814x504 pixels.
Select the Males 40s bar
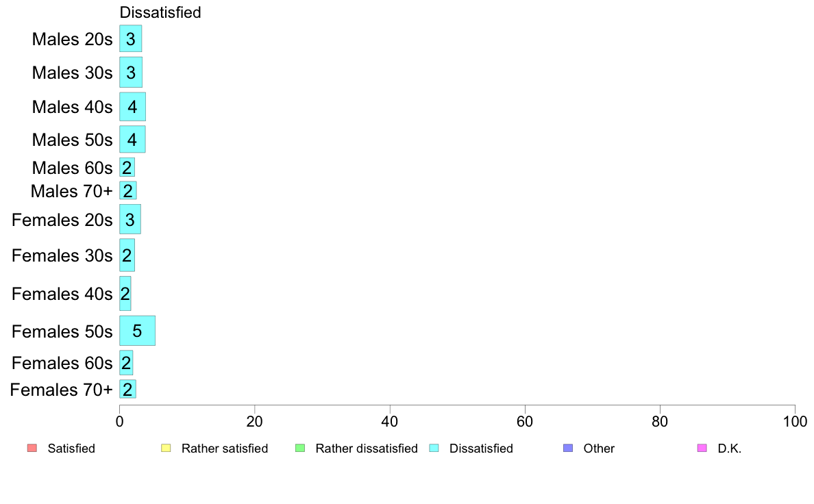(x=132, y=106)
